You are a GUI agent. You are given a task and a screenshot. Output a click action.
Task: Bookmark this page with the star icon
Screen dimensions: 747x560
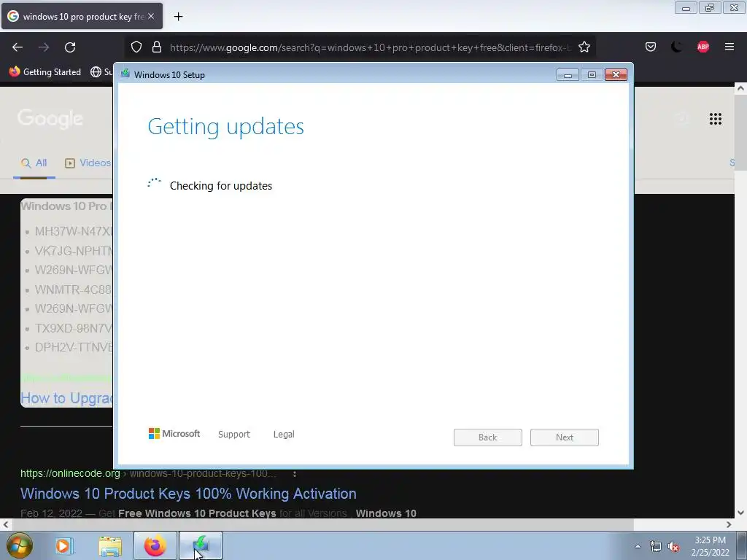coord(584,47)
